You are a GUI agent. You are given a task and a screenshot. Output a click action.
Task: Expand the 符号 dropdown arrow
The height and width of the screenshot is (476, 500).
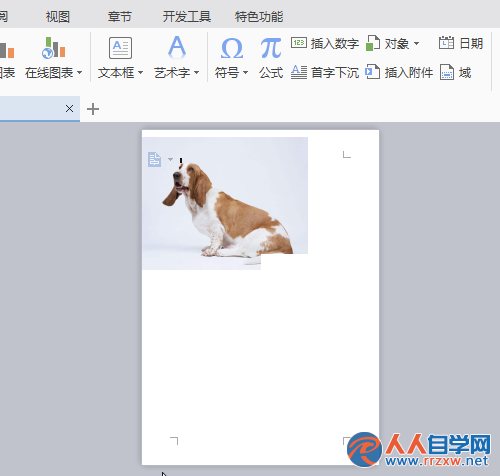tap(245, 72)
